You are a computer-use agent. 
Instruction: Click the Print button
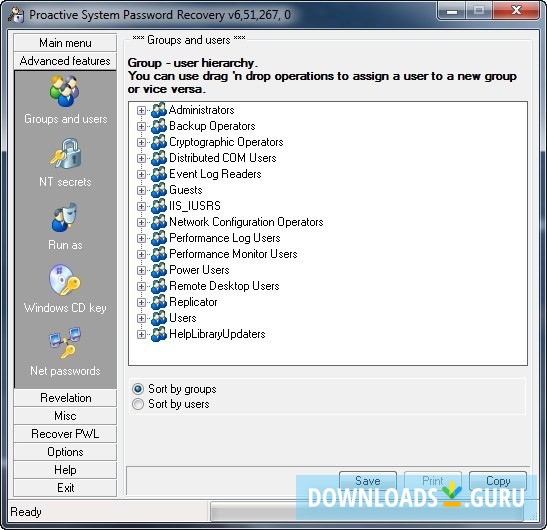[433, 481]
